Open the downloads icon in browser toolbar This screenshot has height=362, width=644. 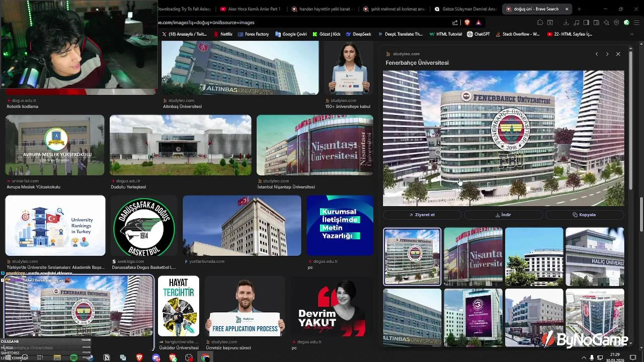pyautogui.click(x=566, y=23)
